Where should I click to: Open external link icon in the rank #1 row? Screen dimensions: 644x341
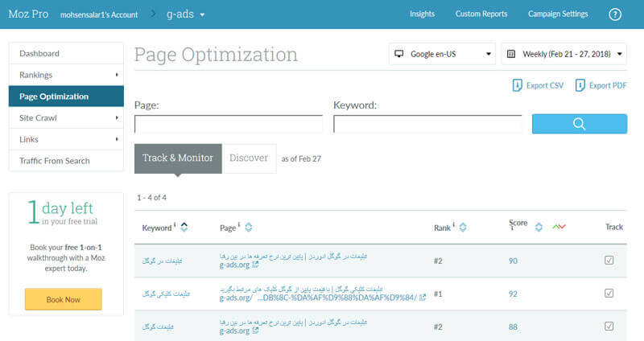tap(422, 298)
